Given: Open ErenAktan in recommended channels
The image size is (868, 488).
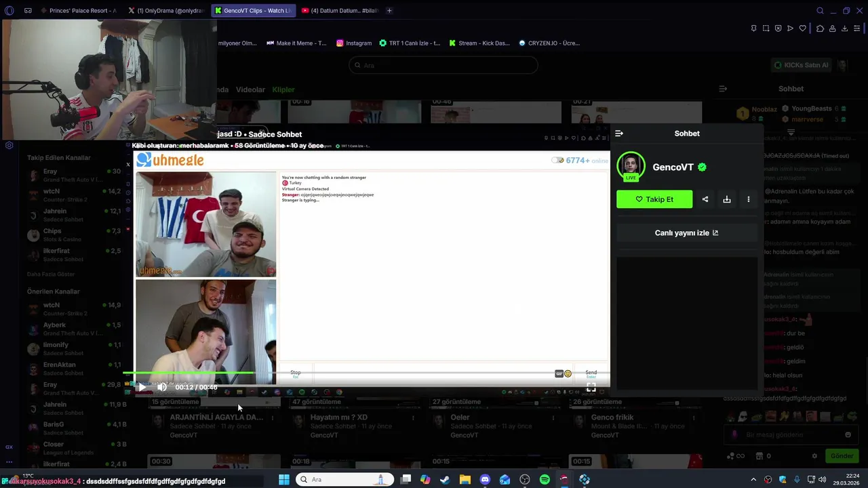Looking at the screenshot, I should pyautogui.click(x=75, y=369).
